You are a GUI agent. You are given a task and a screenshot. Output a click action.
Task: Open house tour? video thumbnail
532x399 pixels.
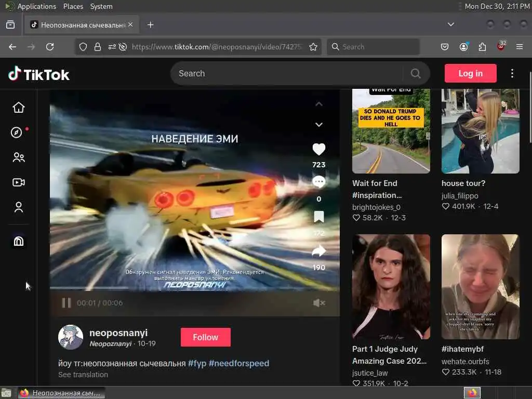pyautogui.click(x=481, y=131)
